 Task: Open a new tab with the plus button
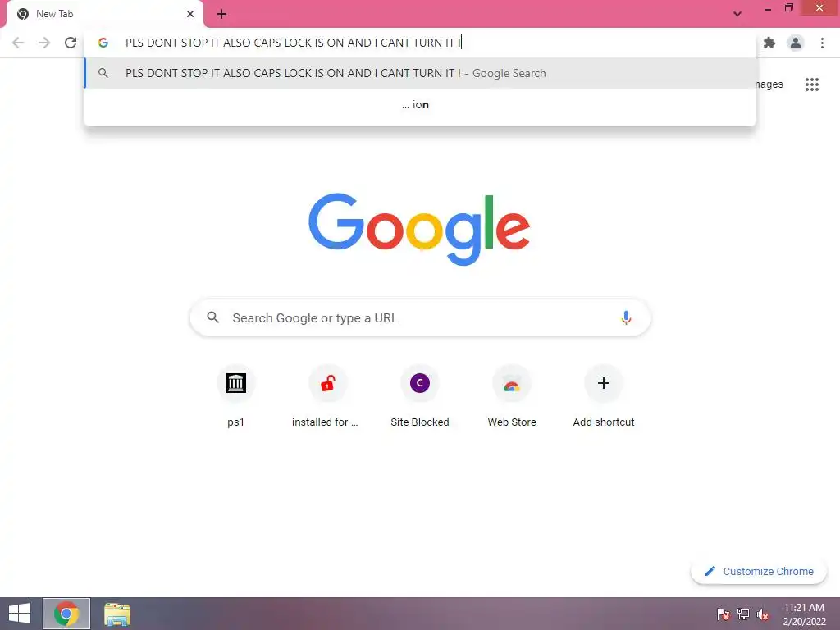[x=221, y=15]
